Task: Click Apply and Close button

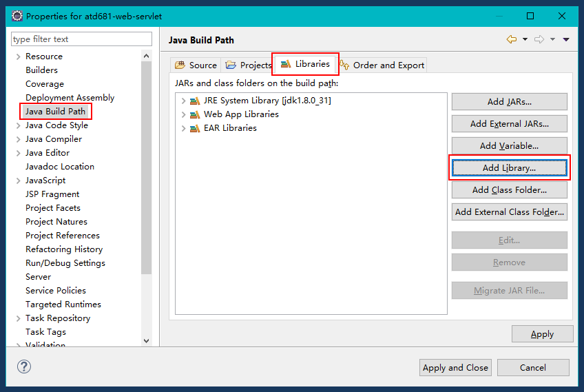Action: (x=455, y=368)
